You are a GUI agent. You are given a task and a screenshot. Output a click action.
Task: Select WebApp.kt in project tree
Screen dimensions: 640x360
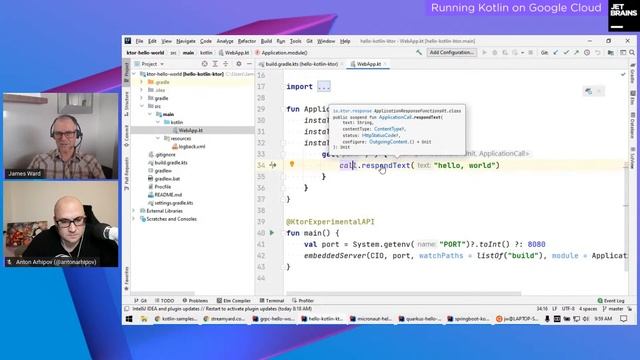tap(190, 130)
